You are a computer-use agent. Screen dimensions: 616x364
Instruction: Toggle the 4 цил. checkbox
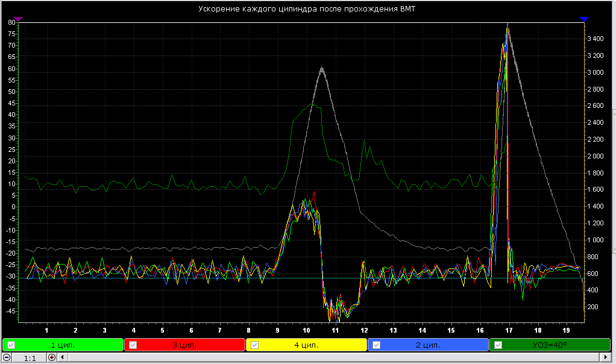point(254,345)
